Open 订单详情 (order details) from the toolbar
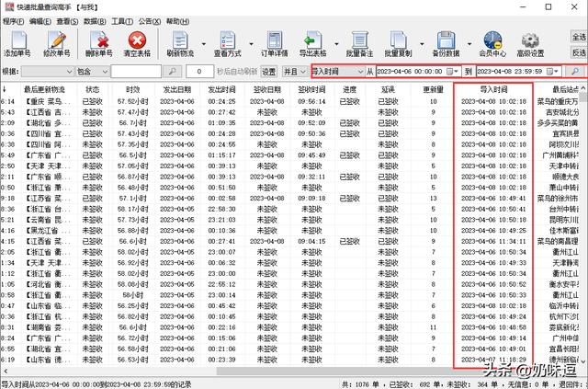Viewport: 588px width, 389px height. point(276,42)
